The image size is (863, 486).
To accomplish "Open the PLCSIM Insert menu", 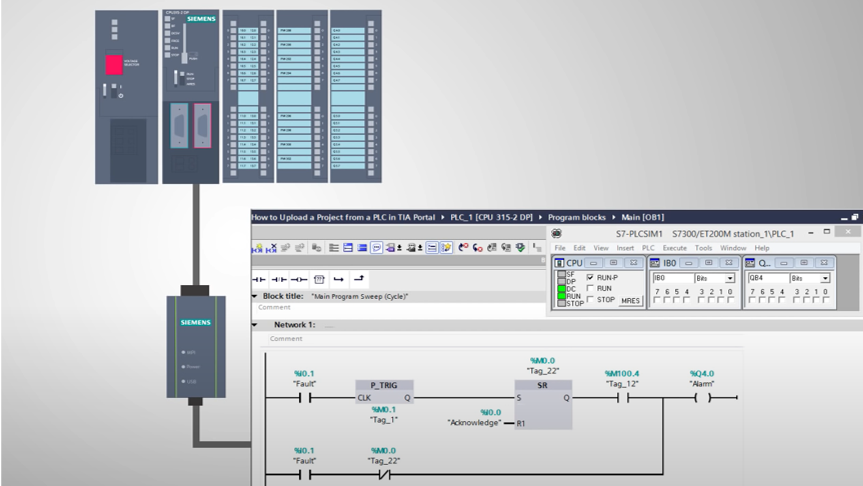I will (625, 248).
